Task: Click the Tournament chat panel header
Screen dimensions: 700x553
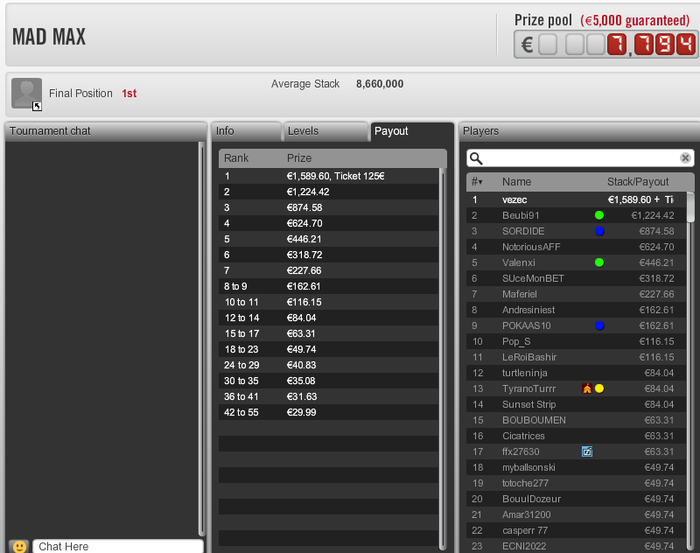Action: (x=106, y=131)
